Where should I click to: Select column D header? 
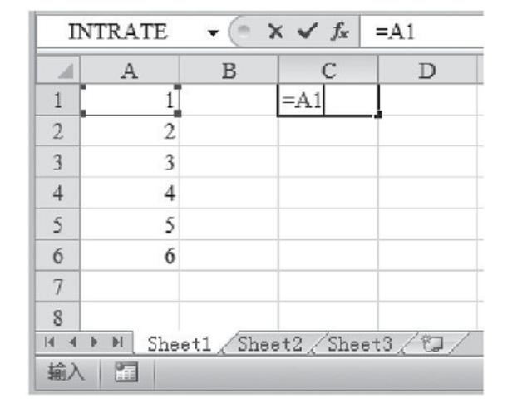click(427, 71)
